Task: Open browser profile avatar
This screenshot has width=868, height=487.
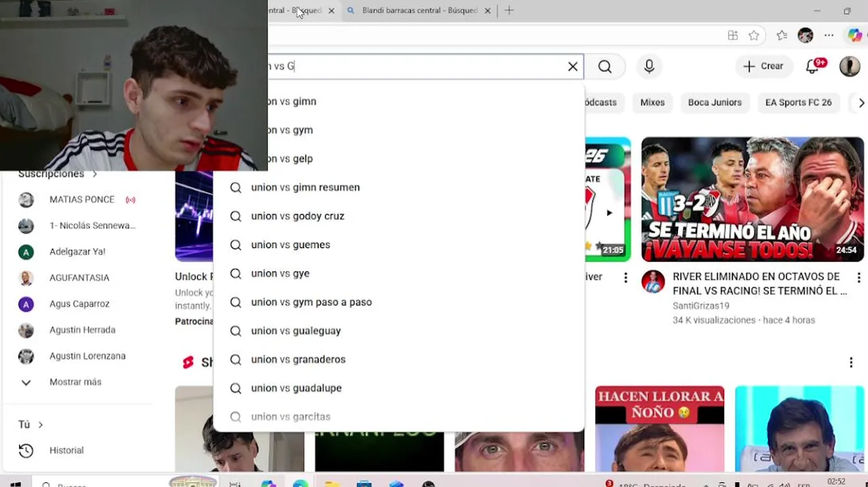Action: tap(804, 35)
